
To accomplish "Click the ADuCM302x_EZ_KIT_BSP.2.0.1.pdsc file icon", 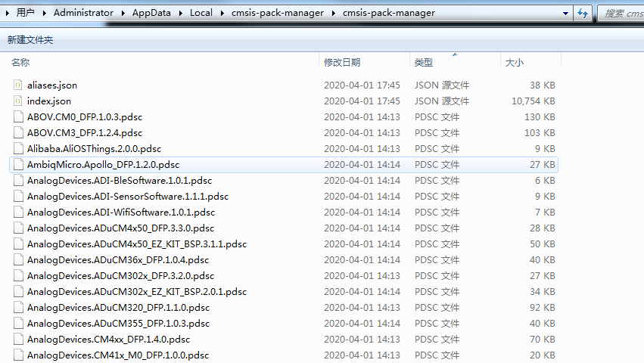I will [17, 292].
